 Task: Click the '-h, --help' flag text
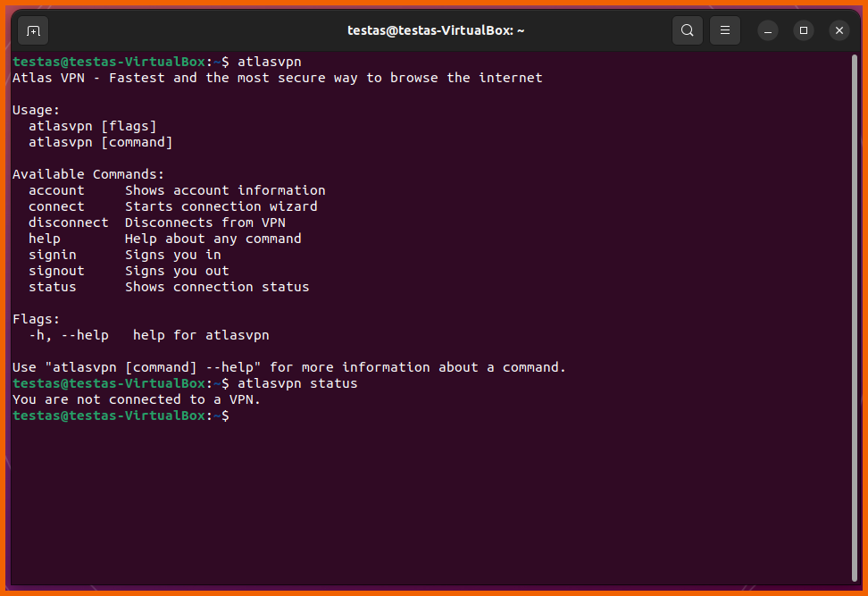tap(68, 335)
